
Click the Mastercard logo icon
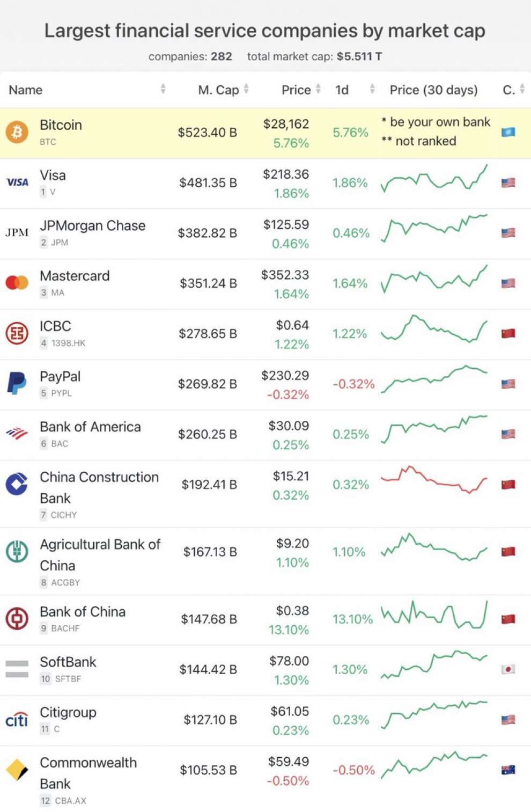(x=17, y=282)
